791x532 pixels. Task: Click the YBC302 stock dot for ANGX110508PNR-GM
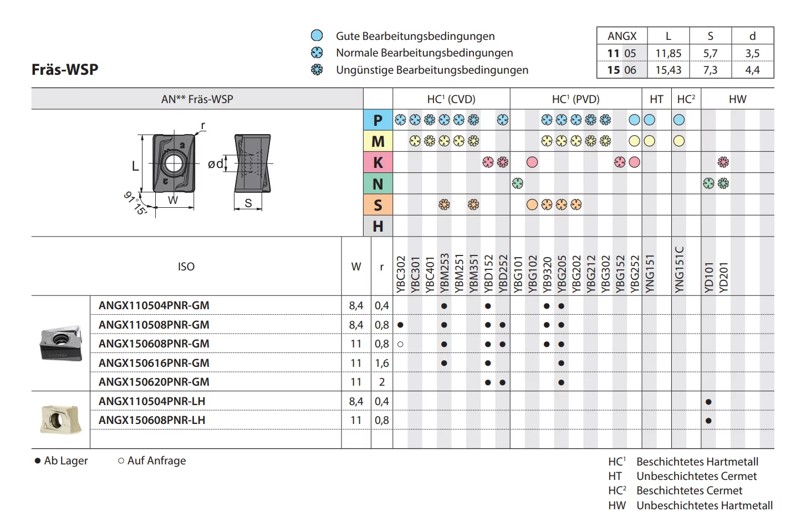coord(400,325)
